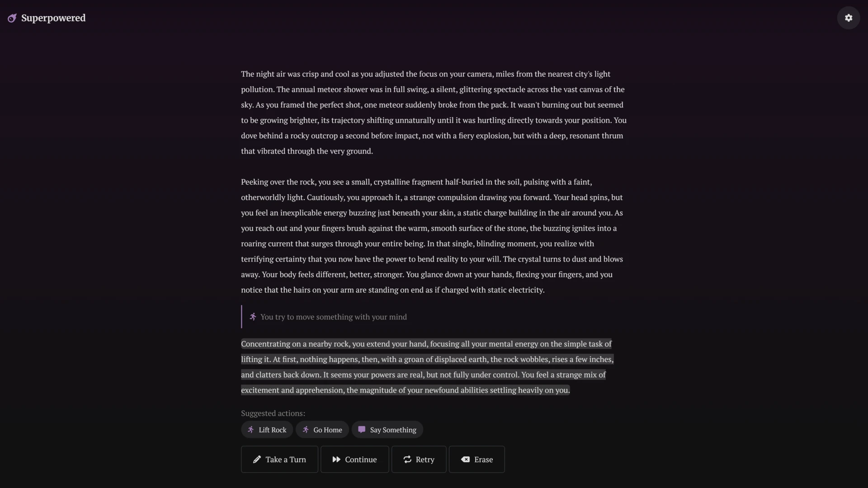The image size is (868, 488).
Task: Click the Superpowered comet logo icon
Action: pos(12,18)
